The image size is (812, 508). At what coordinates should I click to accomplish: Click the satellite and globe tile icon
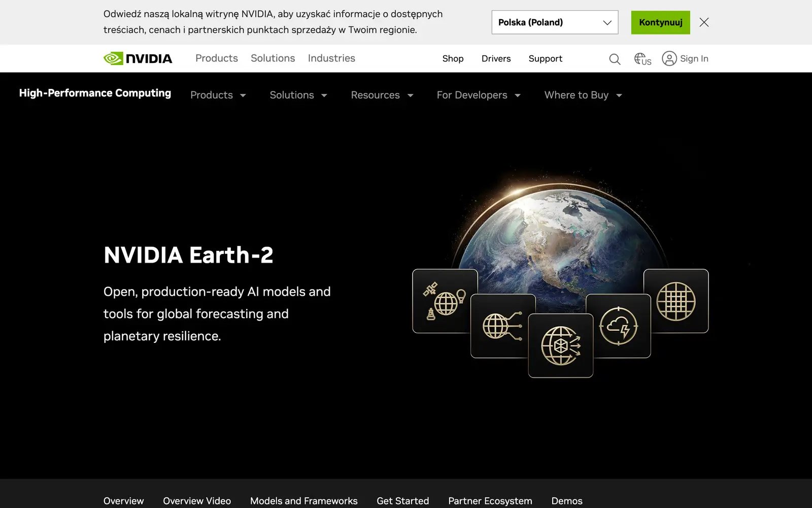pyautogui.click(x=445, y=301)
